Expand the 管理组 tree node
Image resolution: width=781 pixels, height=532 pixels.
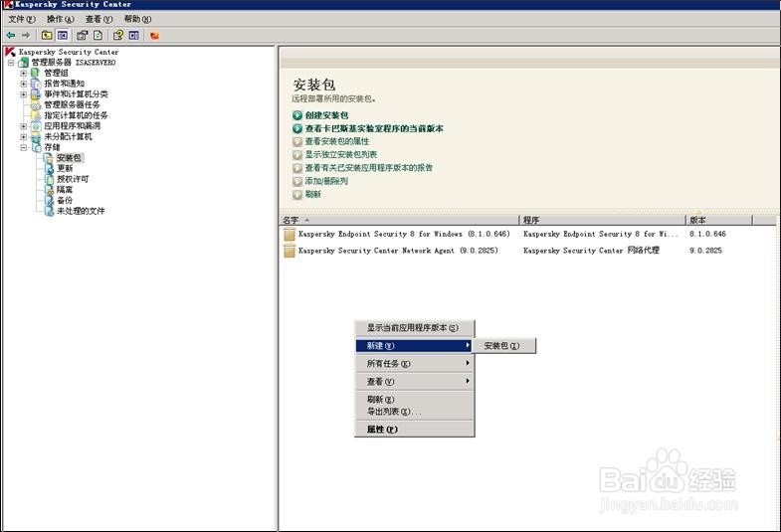[24, 74]
